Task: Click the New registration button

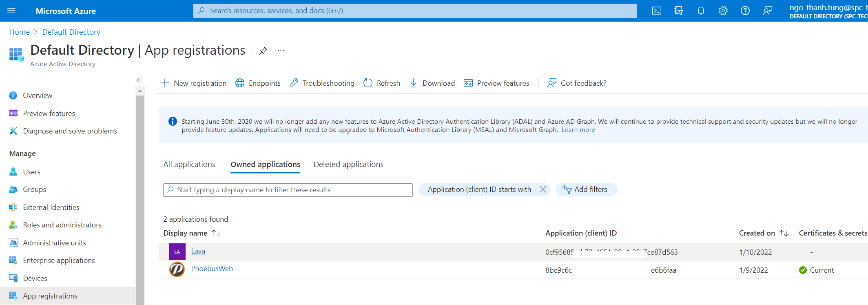Action: (193, 83)
